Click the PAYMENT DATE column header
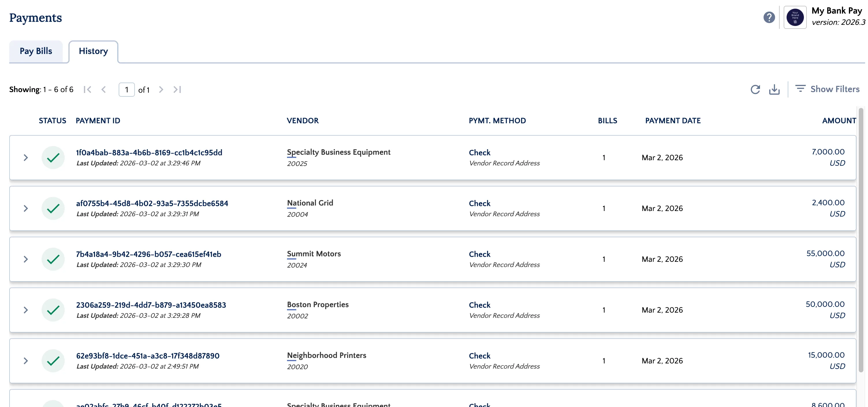The width and height of the screenshot is (868, 407). [673, 121]
